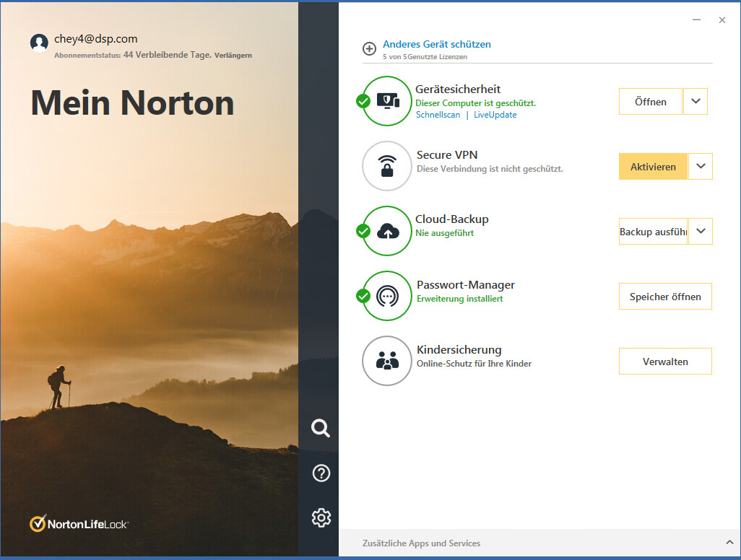Click the Schnellscan link
The height and width of the screenshot is (560, 741).
click(438, 115)
